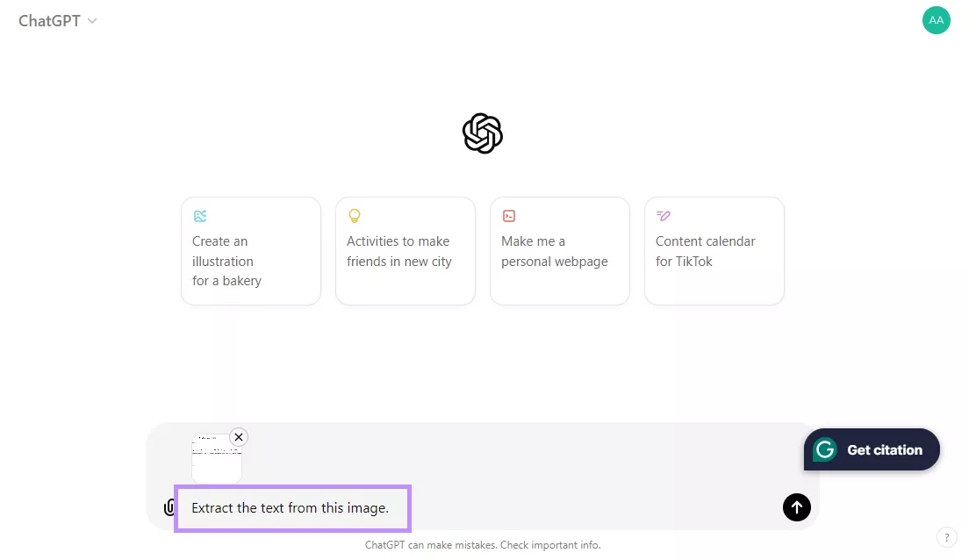The height and width of the screenshot is (560, 969).
Task: Click the pencil icon on the TikTok card
Action: pos(664,216)
